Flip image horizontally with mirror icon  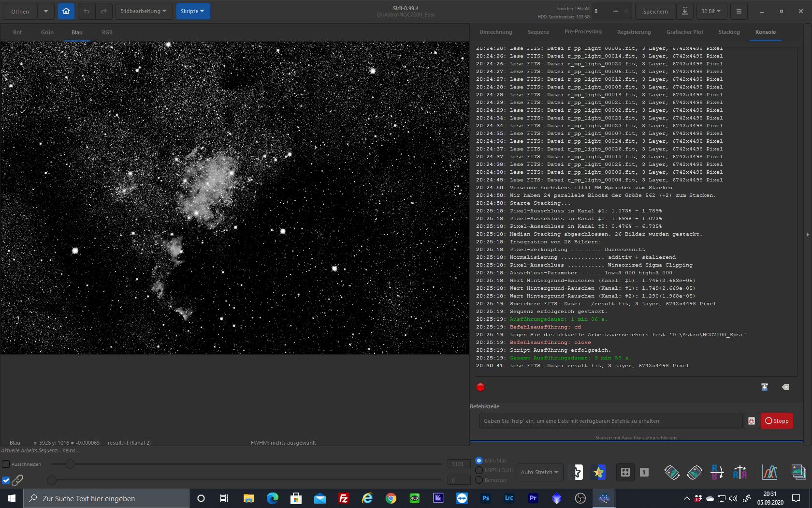[x=740, y=472]
